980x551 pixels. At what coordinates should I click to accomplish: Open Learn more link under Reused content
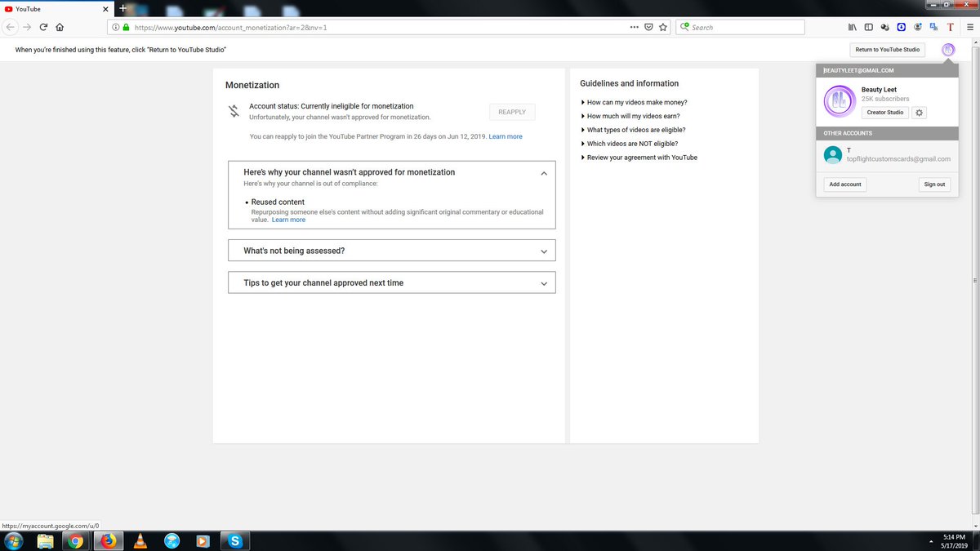288,220
